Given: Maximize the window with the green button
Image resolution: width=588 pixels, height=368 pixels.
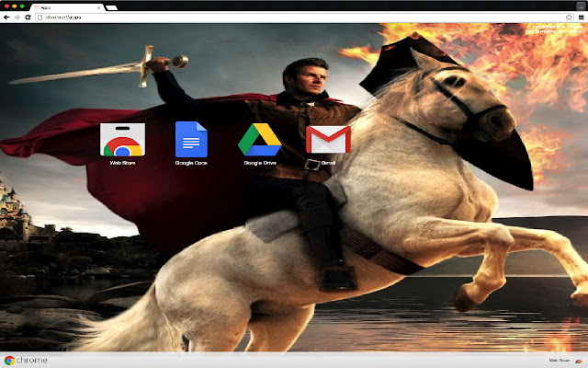Looking at the screenshot, I should (x=22, y=6).
